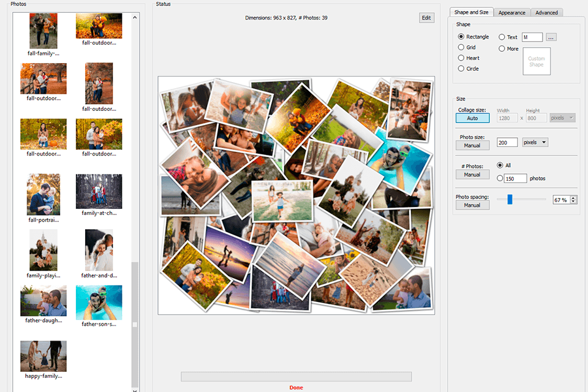Open the Advanced settings tab
Image resolution: width=588 pixels, height=392 pixels.
point(546,12)
